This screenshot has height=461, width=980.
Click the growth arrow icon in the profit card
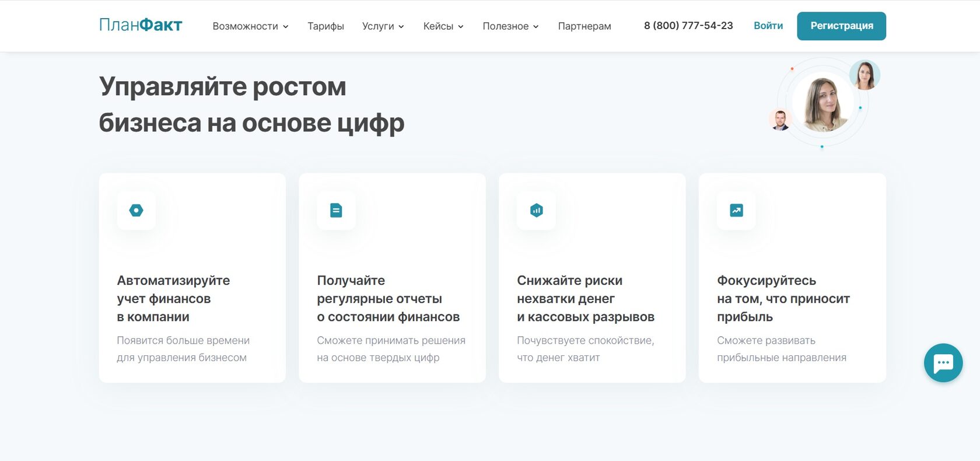click(736, 210)
